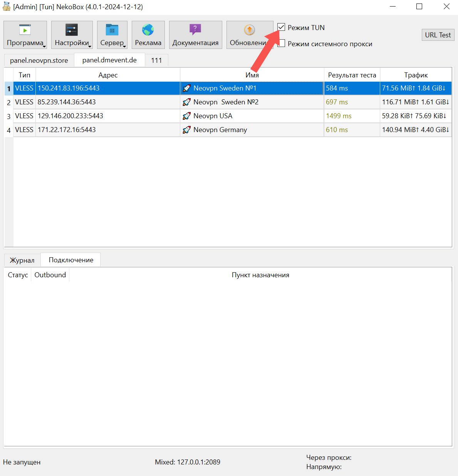
Task: Click the Пункт назначения column header
Action: [260, 275]
